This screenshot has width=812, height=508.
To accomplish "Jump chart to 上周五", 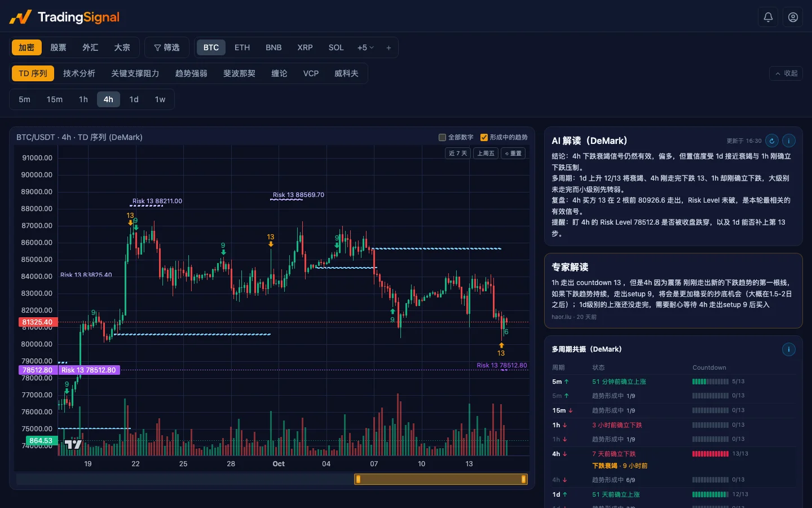I will (x=486, y=154).
